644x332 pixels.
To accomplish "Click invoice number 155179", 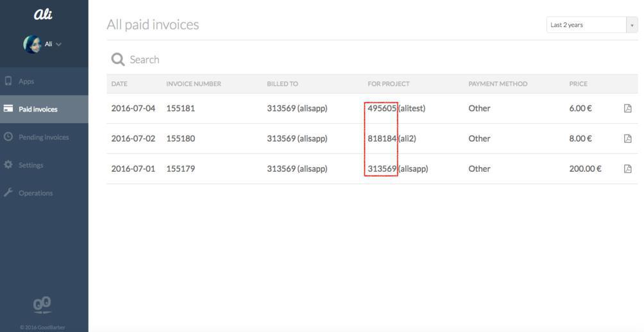I will coord(180,169).
